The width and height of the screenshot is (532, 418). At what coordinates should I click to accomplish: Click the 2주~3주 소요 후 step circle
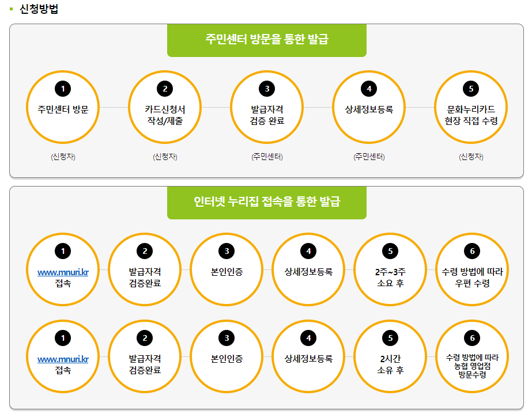click(390, 269)
